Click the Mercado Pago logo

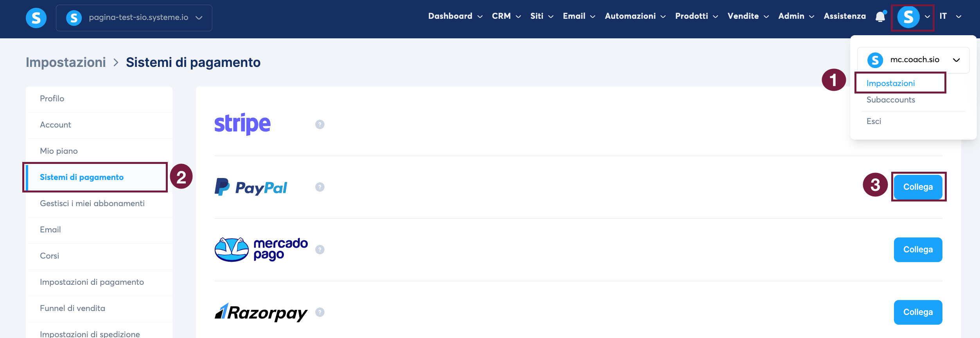[261, 250]
